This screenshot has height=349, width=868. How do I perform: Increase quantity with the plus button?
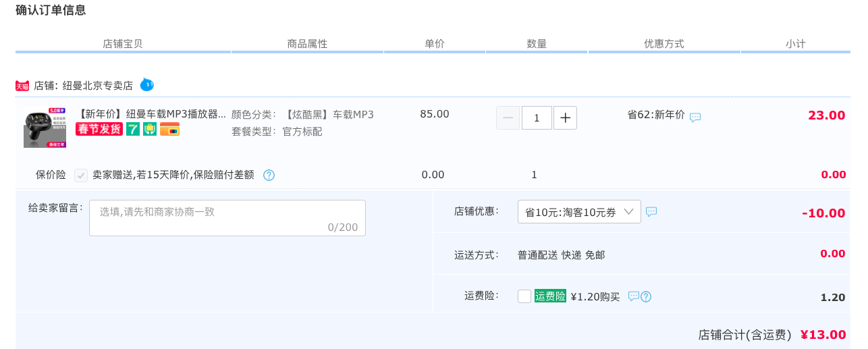[x=565, y=117]
